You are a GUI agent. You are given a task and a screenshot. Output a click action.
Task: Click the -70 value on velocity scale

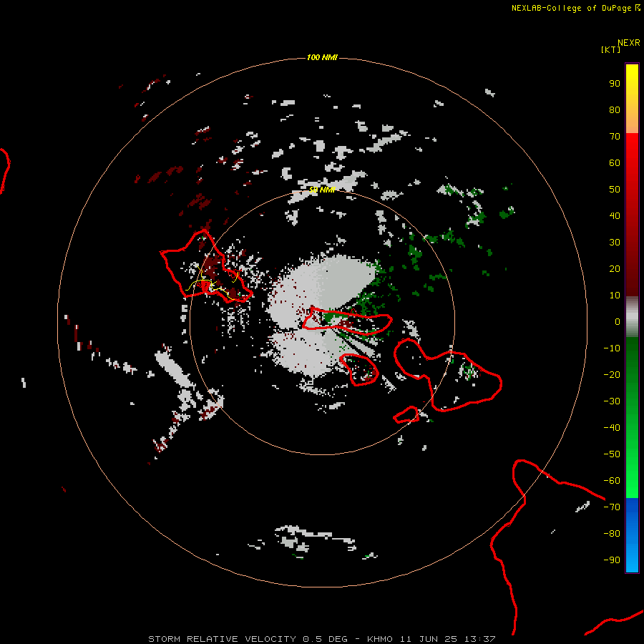pyautogui.click(x=612, y=507)
